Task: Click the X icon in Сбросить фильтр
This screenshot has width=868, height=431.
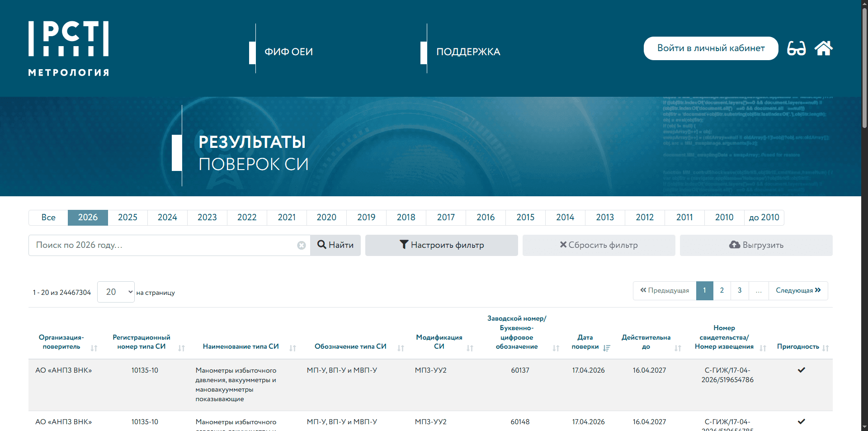Action: tap(563, 245)
